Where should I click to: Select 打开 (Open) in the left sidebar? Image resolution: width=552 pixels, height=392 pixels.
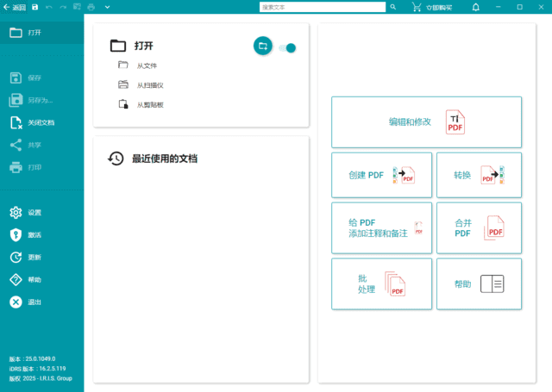click(x=34, y=33)
